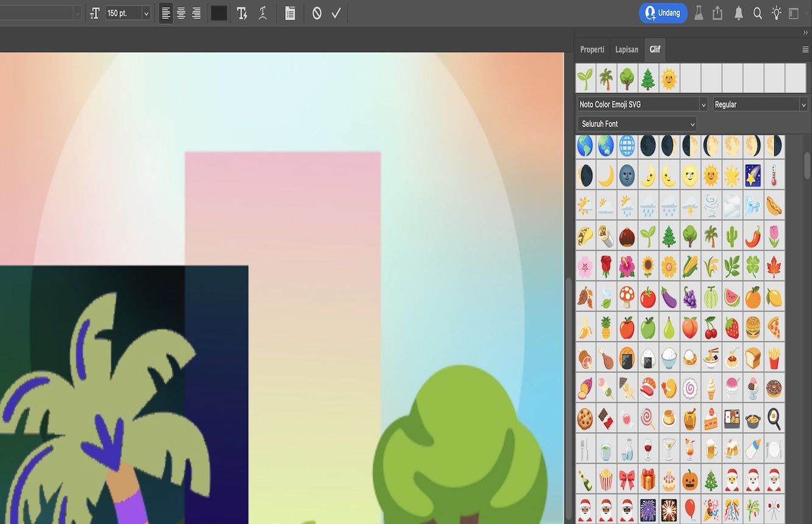Open the Noto Color Emoji SVG font dropdown
812x524 pixels.
click(640, 104)
